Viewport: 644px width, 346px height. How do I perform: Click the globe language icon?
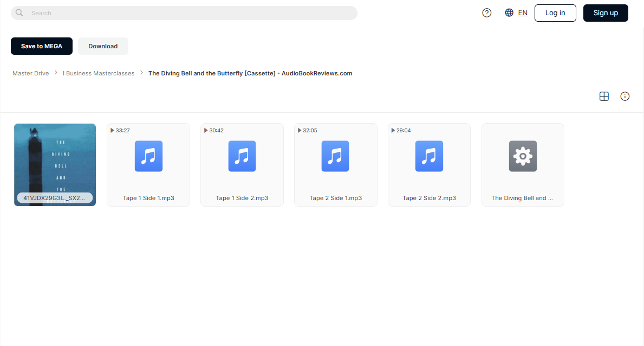(x=509, y=13)
